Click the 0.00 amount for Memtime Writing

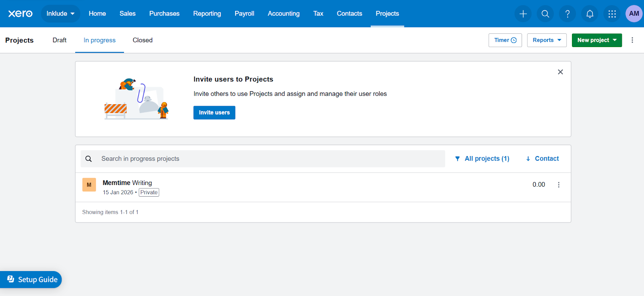point(539,185)
